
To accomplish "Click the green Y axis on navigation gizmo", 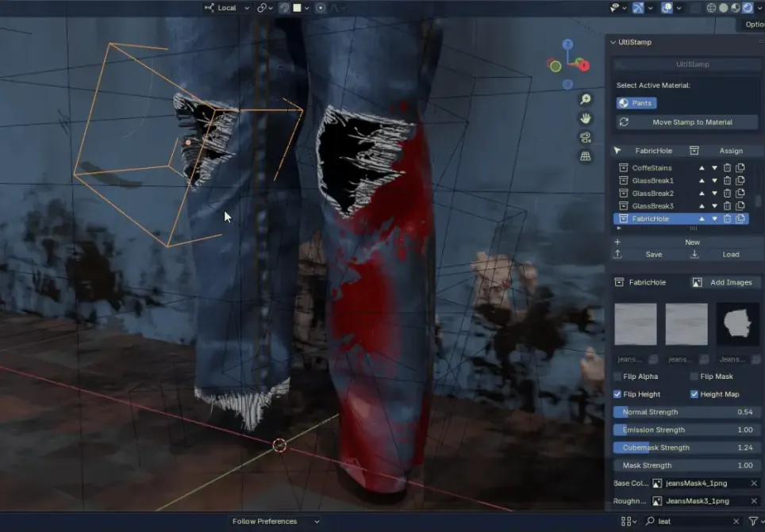I will point(555,67).
